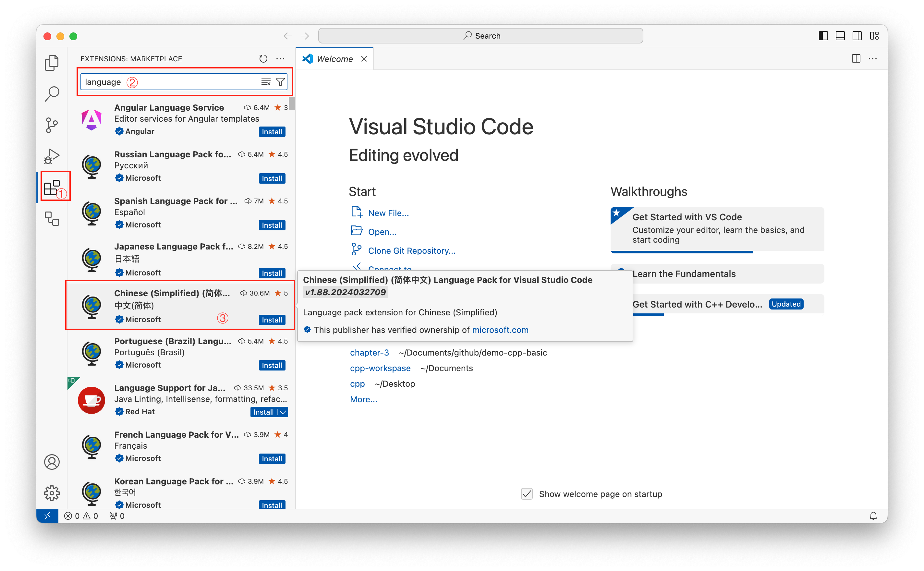Select the Angular extension logo thumbnail
Viewport: 924px width, 571px height.
pos(91,119)
